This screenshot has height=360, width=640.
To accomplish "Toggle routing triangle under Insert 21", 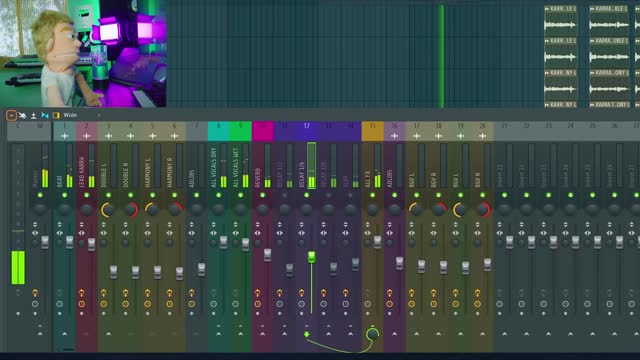I will pos(504,334).
